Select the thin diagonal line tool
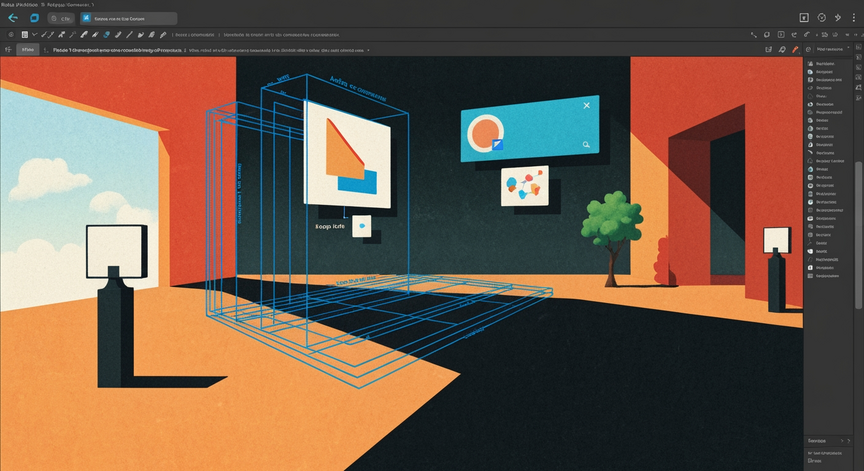This screenshot has height=471, width=864. [x=129, y=35]
